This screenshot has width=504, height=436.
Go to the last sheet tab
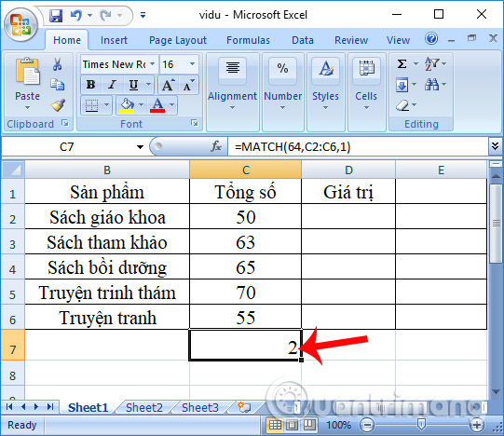tap(50, 407)
